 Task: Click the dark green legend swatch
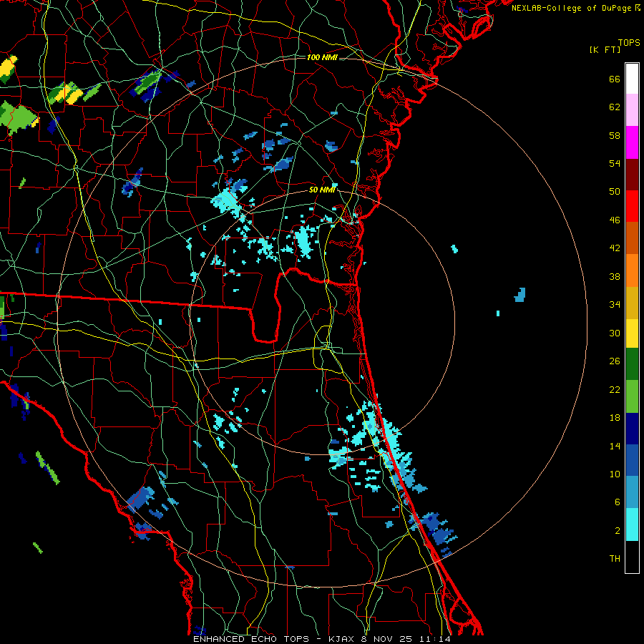click(x=632, y=364)
